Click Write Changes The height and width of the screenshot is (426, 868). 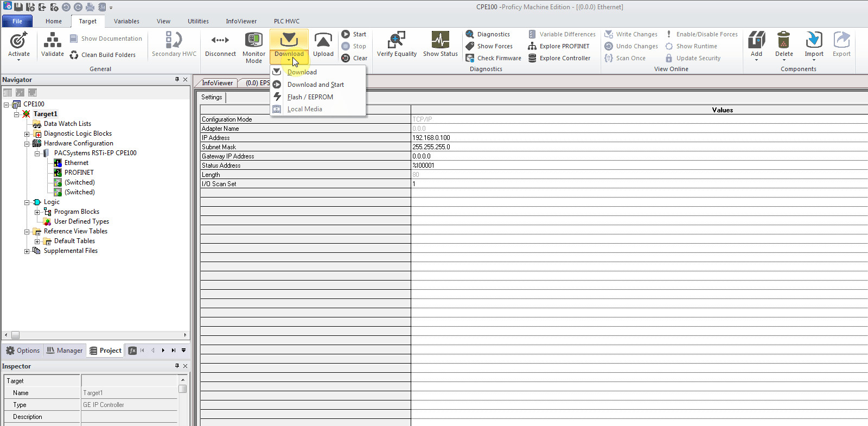click(x=631, y=34)
